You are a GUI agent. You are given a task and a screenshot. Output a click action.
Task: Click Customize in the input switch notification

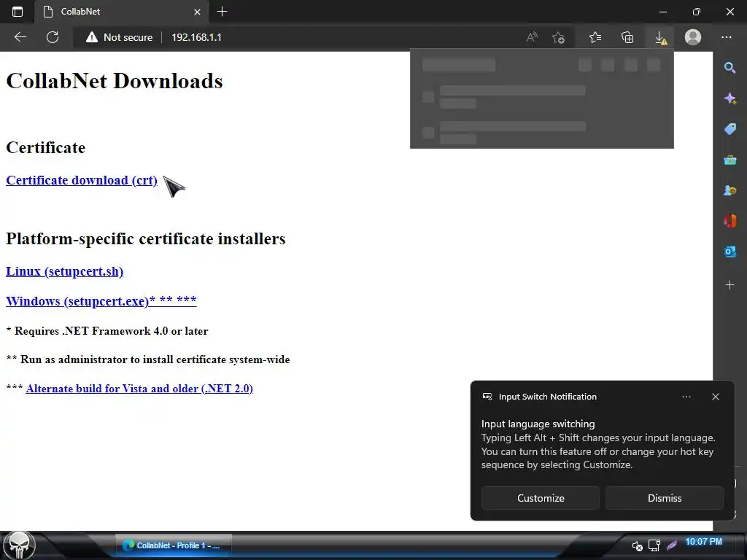[541, 498]
